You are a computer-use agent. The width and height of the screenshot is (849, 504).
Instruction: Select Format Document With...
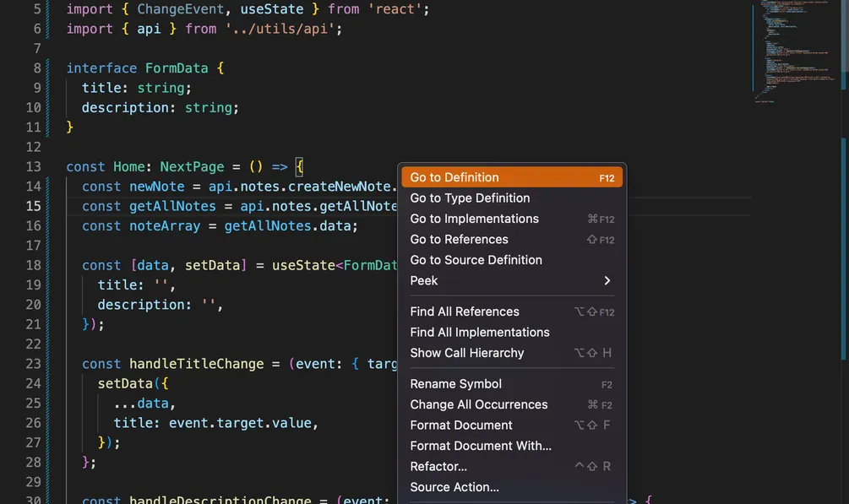(x=512, y=446)
